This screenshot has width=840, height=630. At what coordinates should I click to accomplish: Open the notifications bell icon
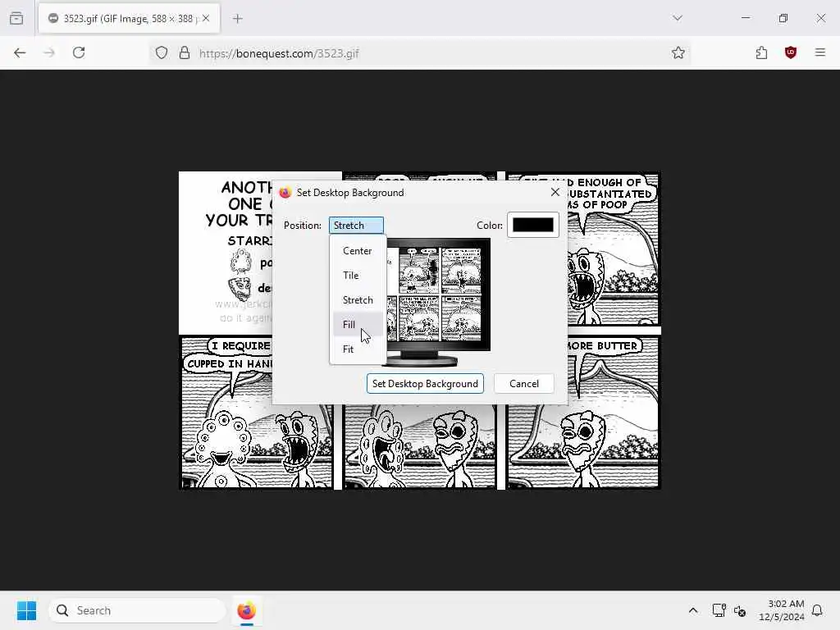coord(818,610)
